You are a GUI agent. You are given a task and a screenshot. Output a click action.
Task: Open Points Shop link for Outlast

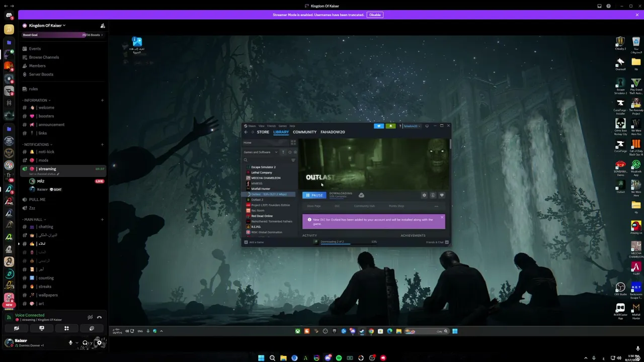(396, 206)
